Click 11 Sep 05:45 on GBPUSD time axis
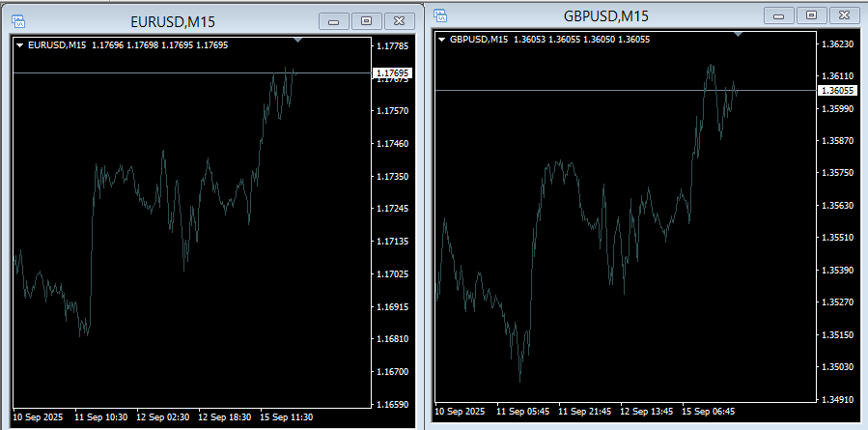Screen dimensions: 868x430 pyautogui.click(x=523, y=412)
